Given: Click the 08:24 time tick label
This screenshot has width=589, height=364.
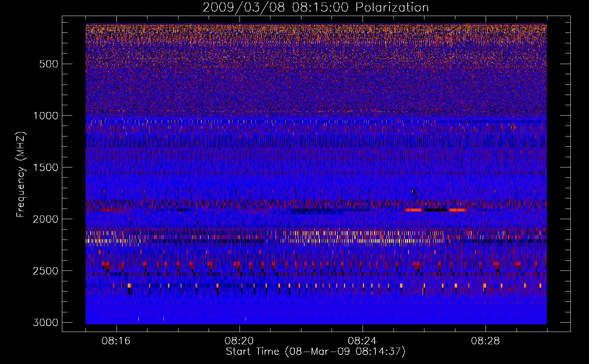Looking at the screenshot, I should [362, 341].
